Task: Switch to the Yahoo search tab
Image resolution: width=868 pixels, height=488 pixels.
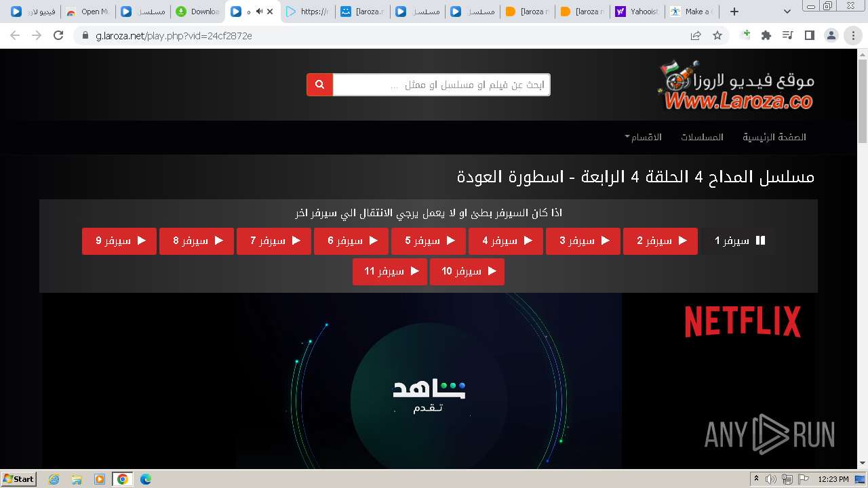Action: pyautogui.click(x=637, y=12)
